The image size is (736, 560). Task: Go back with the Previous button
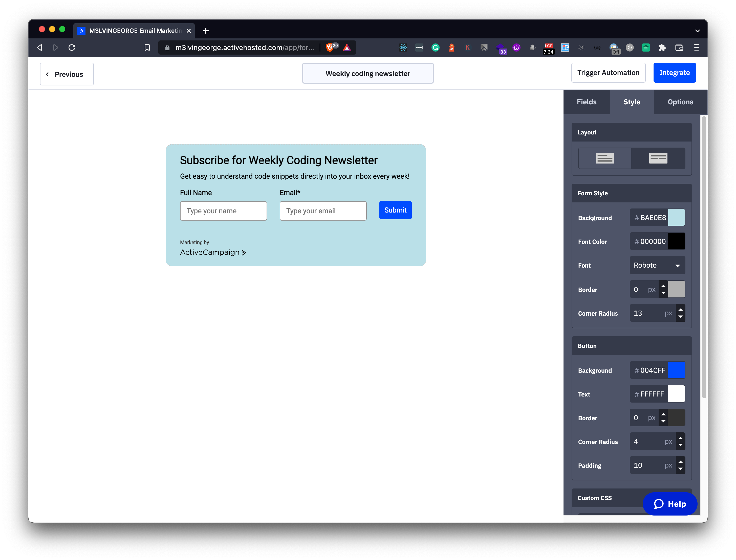[x=67, y=74]
